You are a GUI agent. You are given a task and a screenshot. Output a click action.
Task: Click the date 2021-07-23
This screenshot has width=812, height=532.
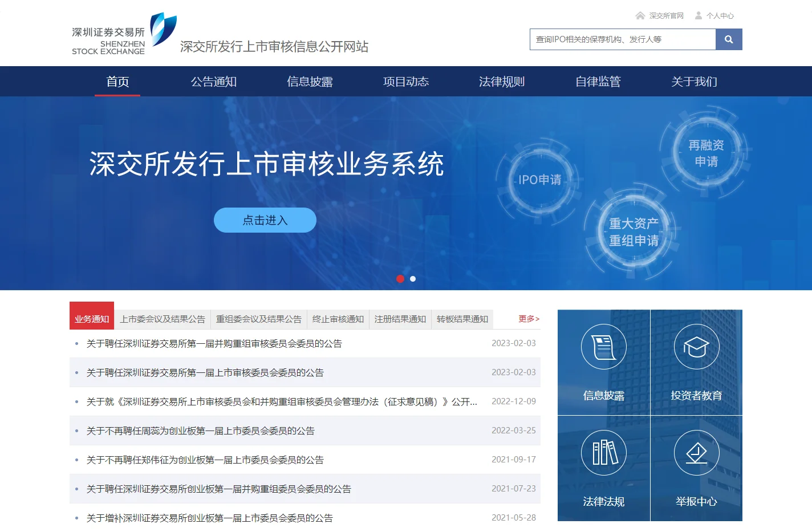click(x=514, y=489)
